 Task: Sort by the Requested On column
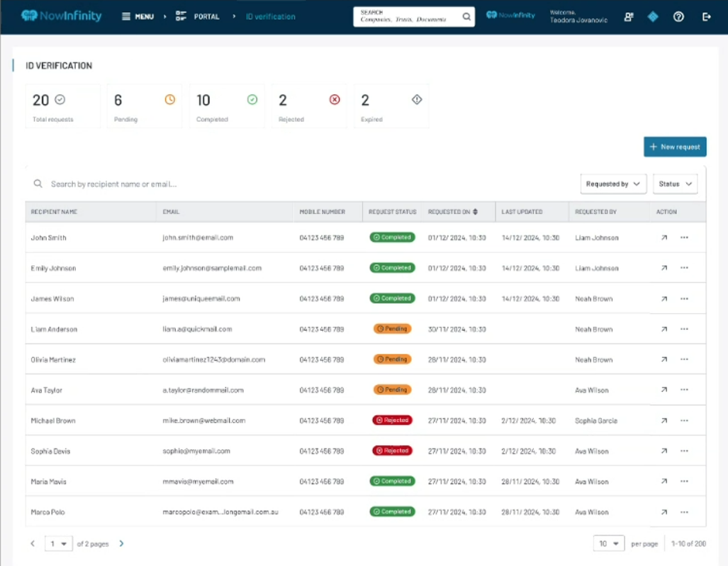(475, 212)
